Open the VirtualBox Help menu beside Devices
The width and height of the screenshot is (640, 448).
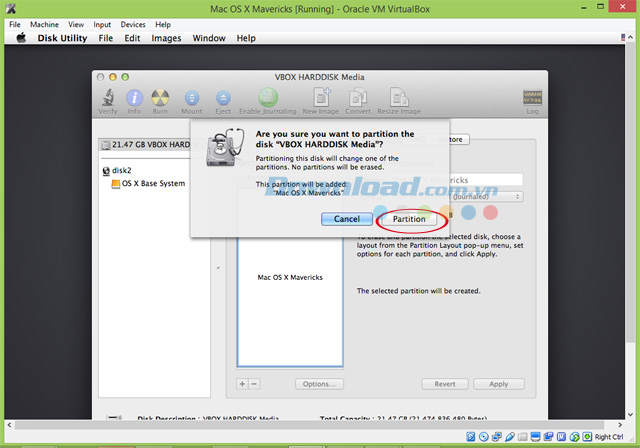[163, 24]
